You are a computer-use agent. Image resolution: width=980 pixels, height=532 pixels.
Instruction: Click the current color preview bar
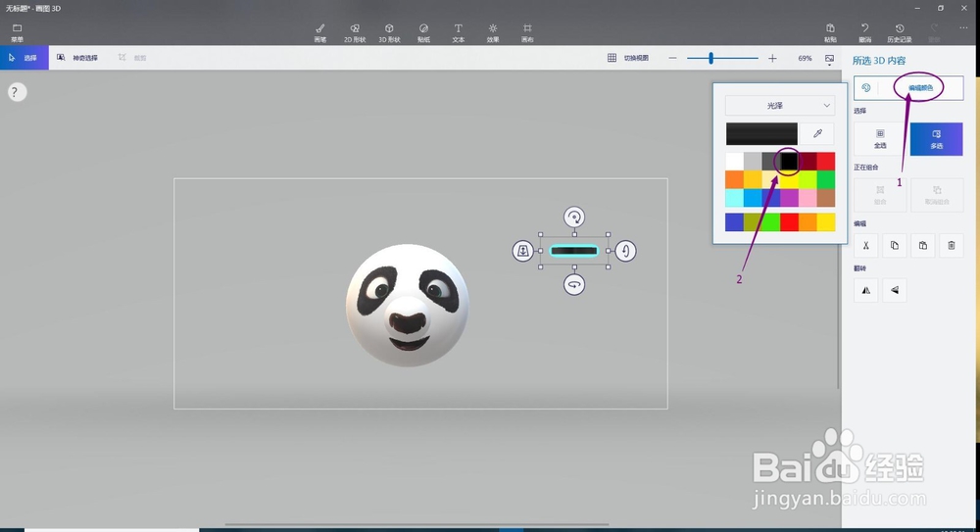[x=761, y=134]
